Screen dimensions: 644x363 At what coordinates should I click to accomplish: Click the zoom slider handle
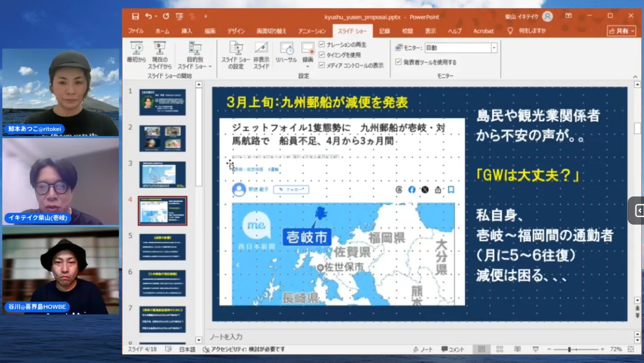point(569,349)
